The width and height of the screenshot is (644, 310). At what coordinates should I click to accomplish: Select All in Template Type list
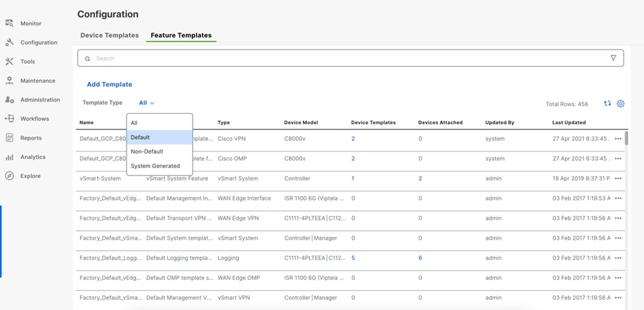(160, 123)
